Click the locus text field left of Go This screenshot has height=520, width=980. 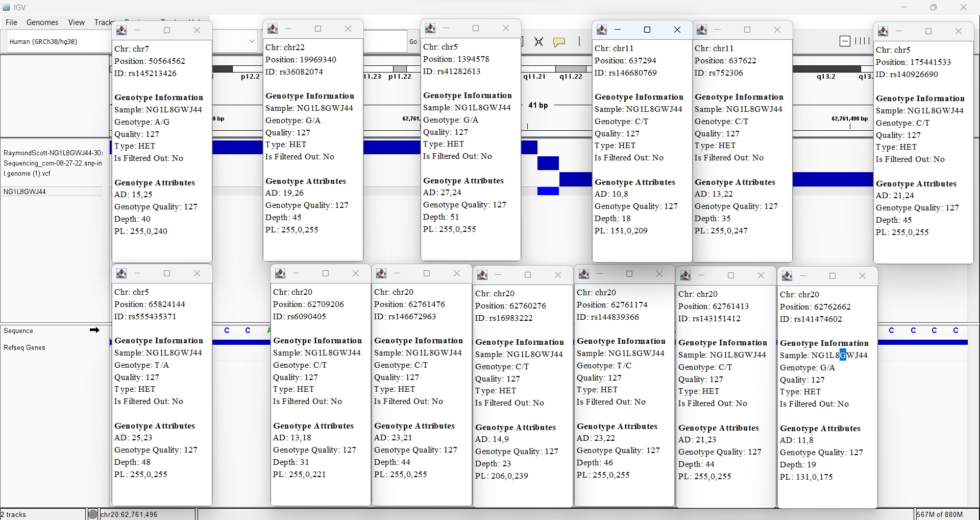pyautogui.click(x=385, y=41)
